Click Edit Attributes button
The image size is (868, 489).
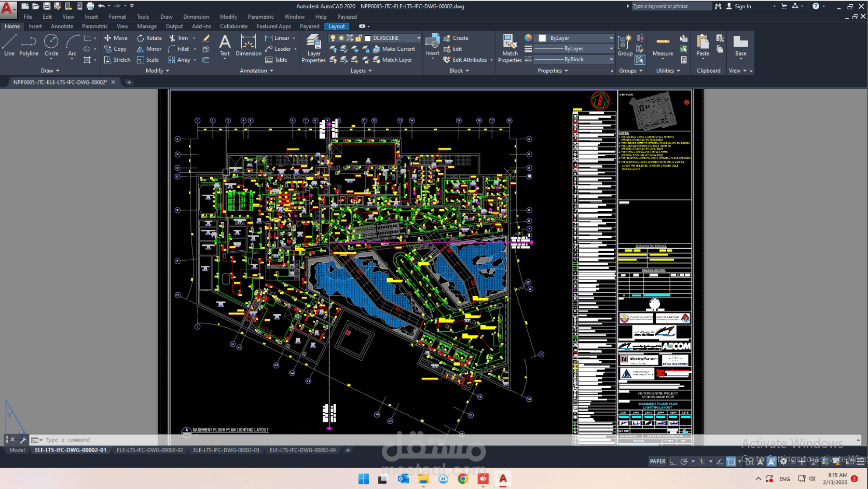[465, 60]
